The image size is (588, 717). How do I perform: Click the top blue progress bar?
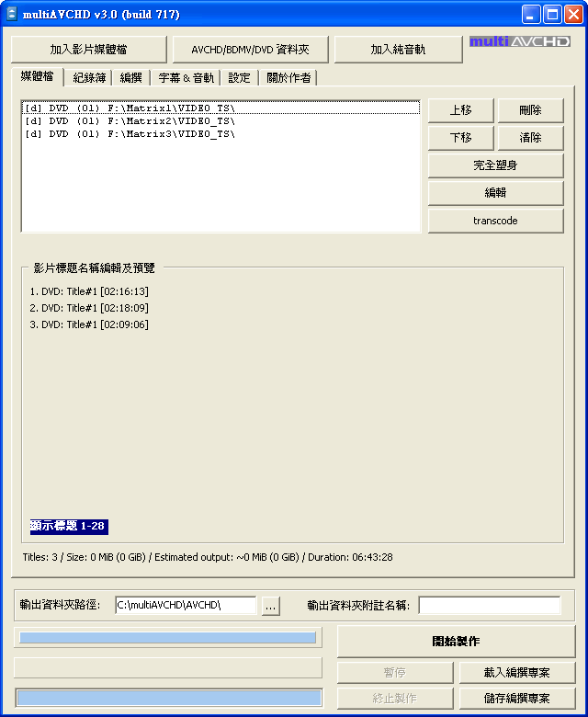(x=168, y=637)
